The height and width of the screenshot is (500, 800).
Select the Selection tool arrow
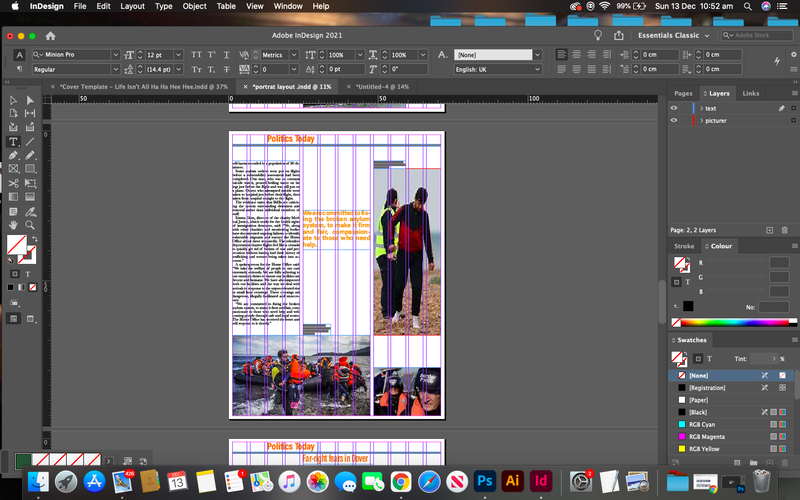(13, 101)
